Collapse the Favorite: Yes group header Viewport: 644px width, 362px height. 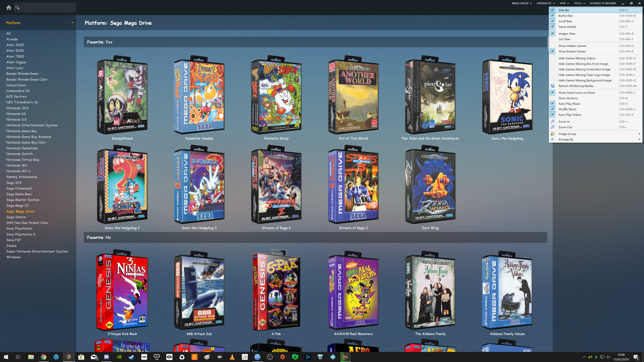coord(315,42)
